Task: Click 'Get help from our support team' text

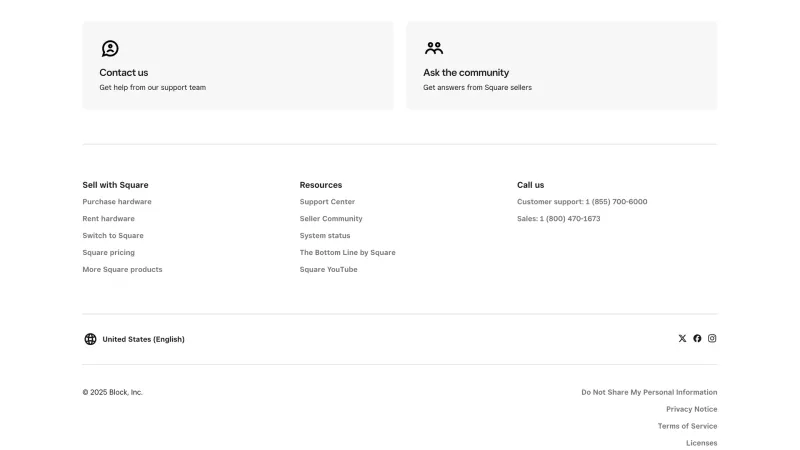Action: pyautogui.click(x=153, y=87)
